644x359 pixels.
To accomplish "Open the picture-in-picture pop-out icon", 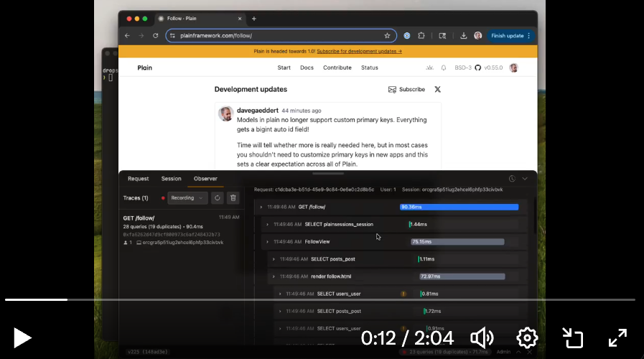I will click(x=572, y=338).
